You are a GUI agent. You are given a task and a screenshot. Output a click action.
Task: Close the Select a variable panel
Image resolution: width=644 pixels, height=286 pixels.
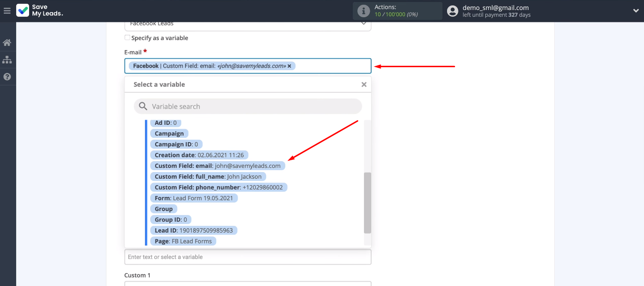click(x=364, y=84)
